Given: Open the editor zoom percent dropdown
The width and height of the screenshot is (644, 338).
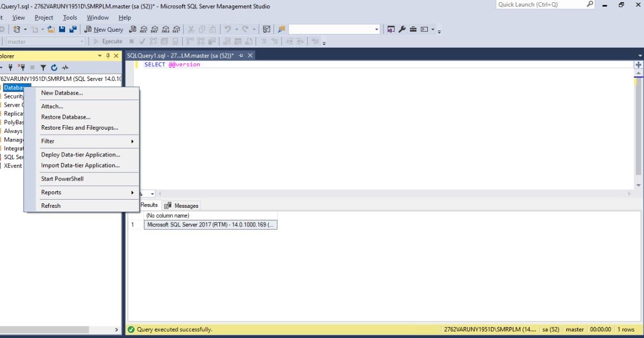Looking at the screenshot, I should pyautogui.click(x=152, y=194).
